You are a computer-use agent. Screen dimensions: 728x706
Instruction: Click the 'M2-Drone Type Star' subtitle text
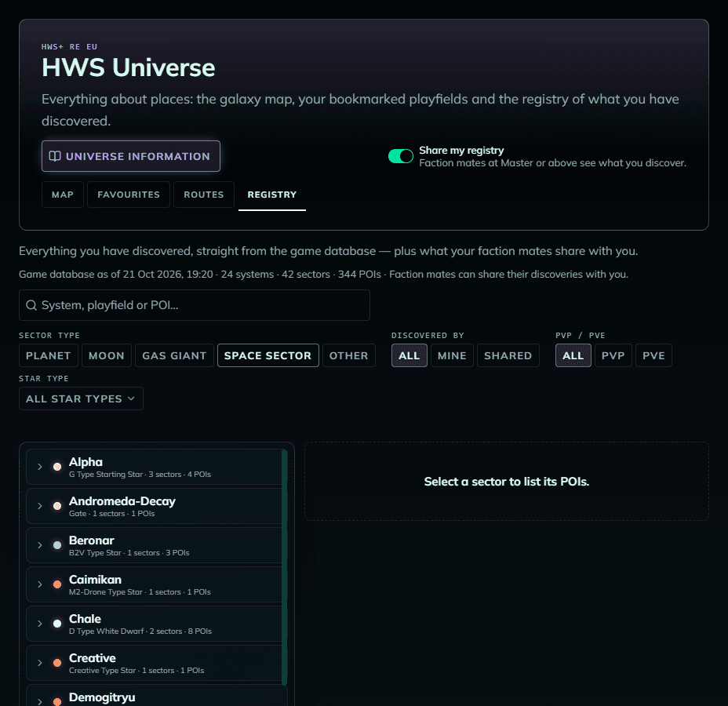coord(106,592)
